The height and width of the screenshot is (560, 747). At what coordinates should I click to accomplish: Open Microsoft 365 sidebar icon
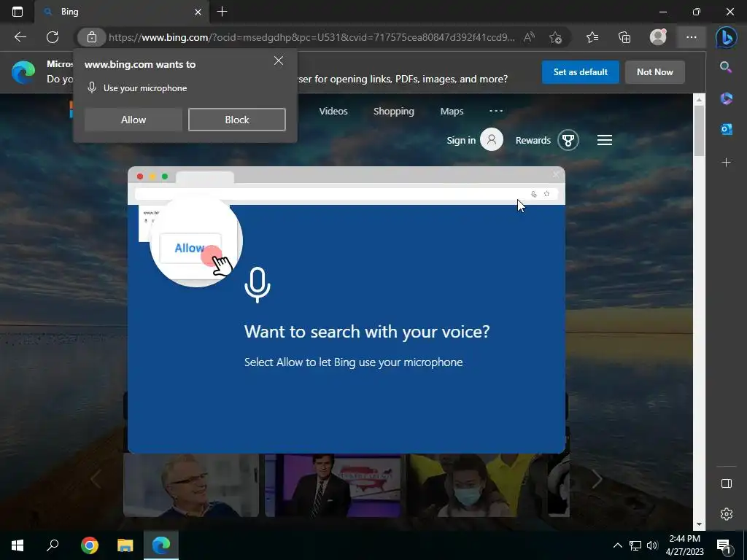726,98
